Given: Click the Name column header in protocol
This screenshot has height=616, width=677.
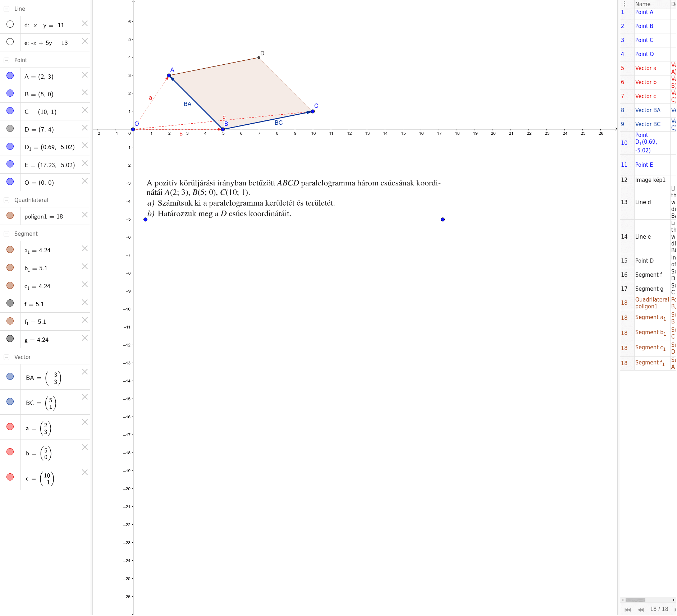Looking at the screenshot, I should [652, 4].
